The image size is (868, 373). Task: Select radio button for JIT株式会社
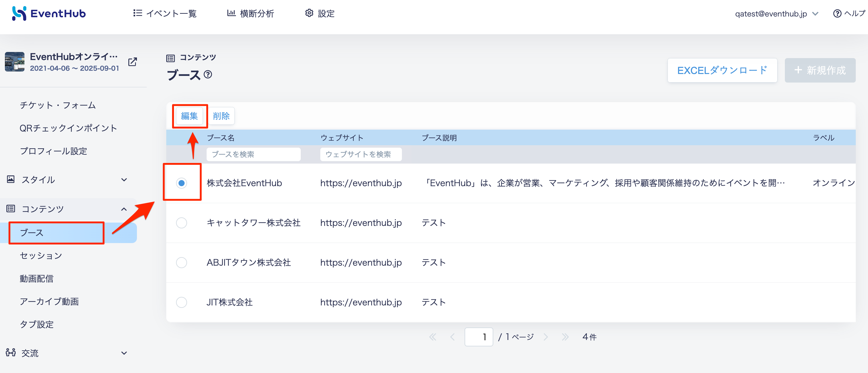coord(182,302)
